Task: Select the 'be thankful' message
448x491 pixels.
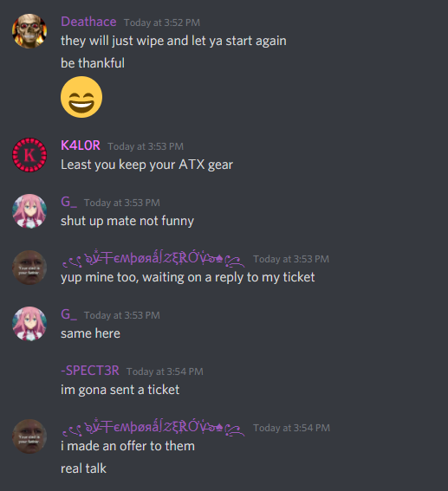Action: point(93,63)
